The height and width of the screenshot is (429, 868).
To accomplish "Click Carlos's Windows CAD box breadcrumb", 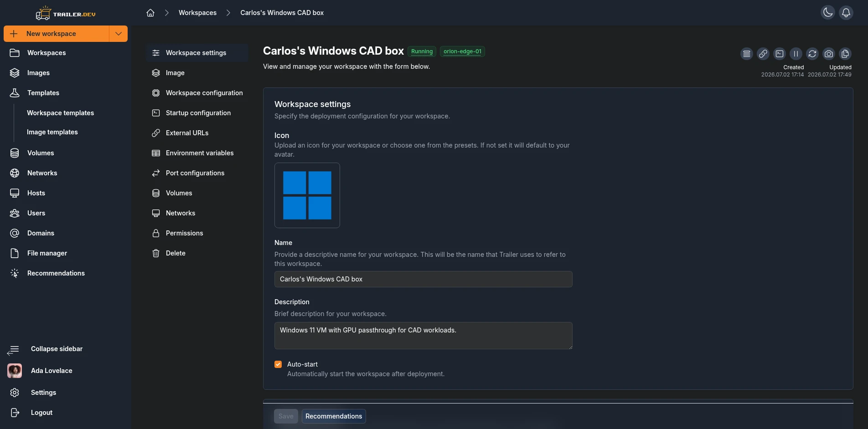I will point(282,13).
